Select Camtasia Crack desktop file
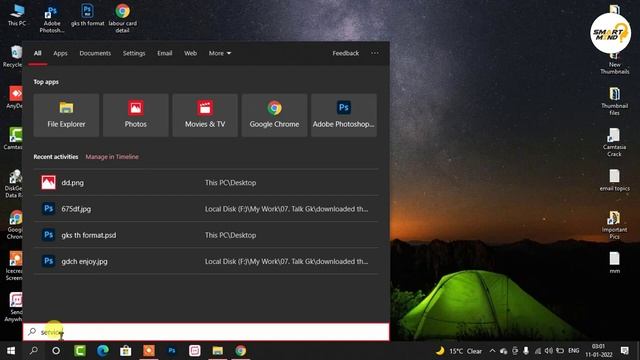This screenshot has height=360, width=640. pyautogui.click(x=614, y=142)
